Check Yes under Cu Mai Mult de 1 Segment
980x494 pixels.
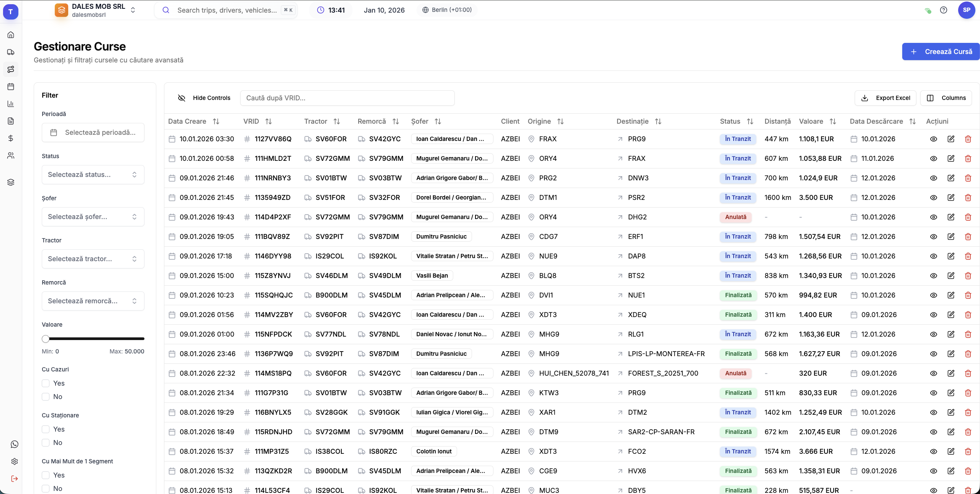tap(46, 475)
